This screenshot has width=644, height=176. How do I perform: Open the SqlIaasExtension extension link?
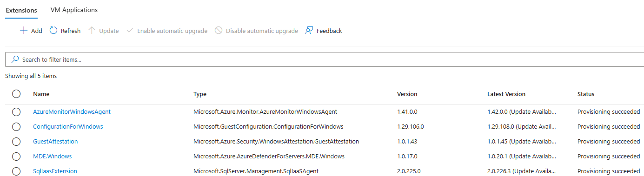pos(55,171)
